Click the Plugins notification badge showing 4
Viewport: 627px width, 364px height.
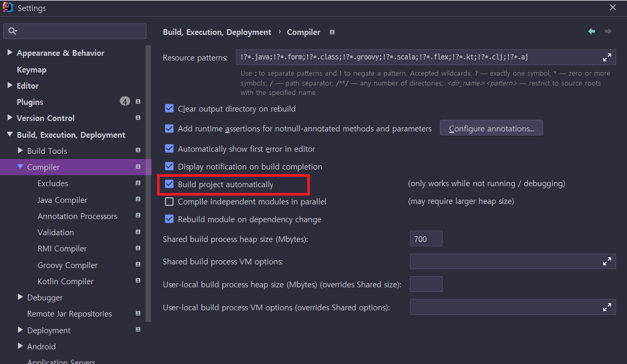click(x=125, y=101)
